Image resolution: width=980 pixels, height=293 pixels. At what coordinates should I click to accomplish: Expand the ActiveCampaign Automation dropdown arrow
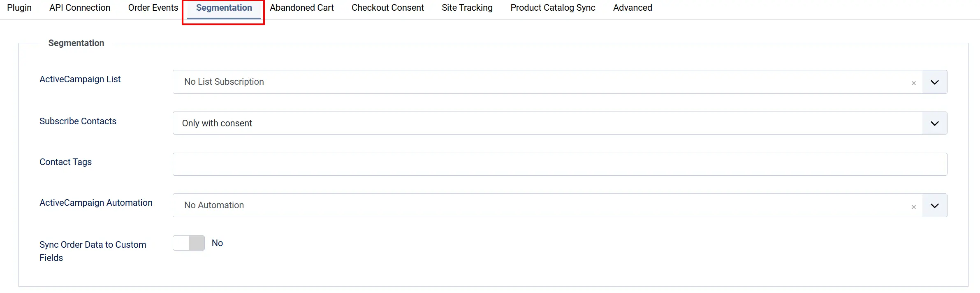[x=934, y=205]
